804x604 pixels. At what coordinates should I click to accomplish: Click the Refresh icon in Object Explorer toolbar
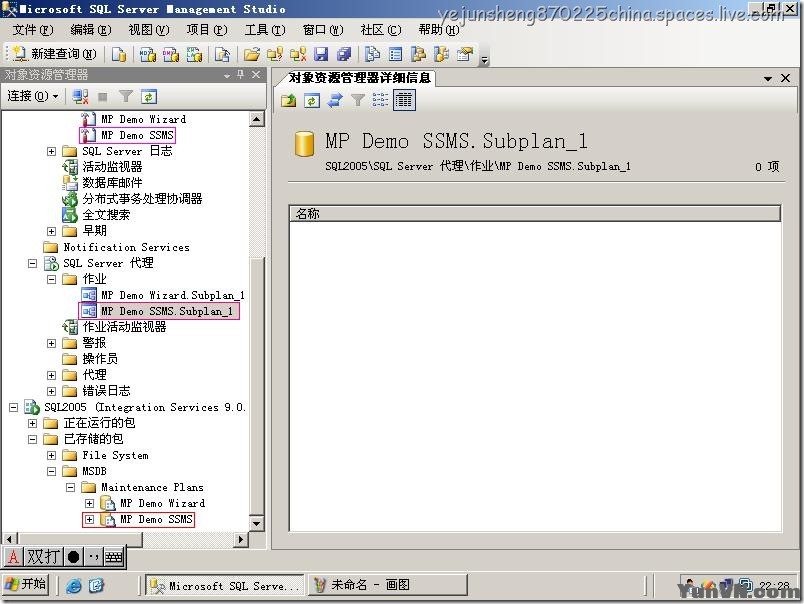[x=149, y=96]
